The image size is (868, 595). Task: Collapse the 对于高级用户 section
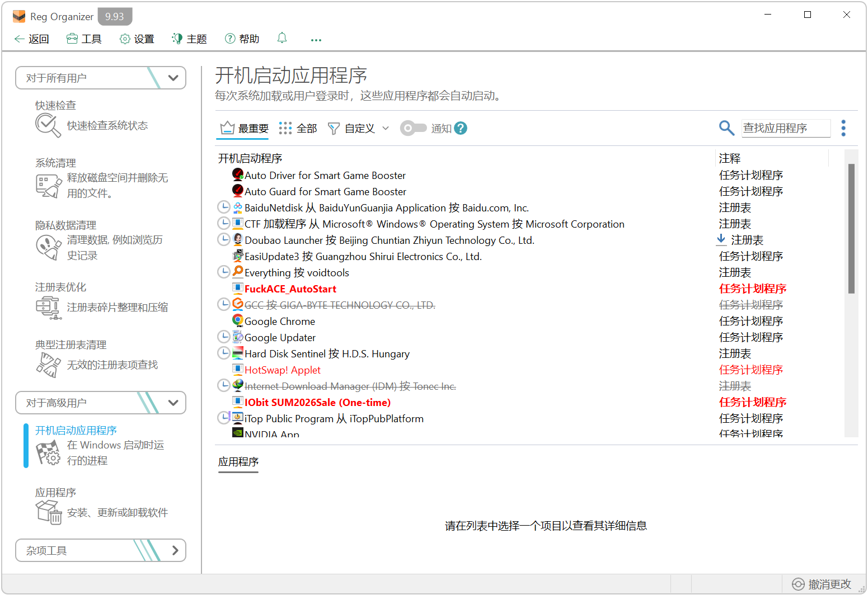(x=173, y=403)
